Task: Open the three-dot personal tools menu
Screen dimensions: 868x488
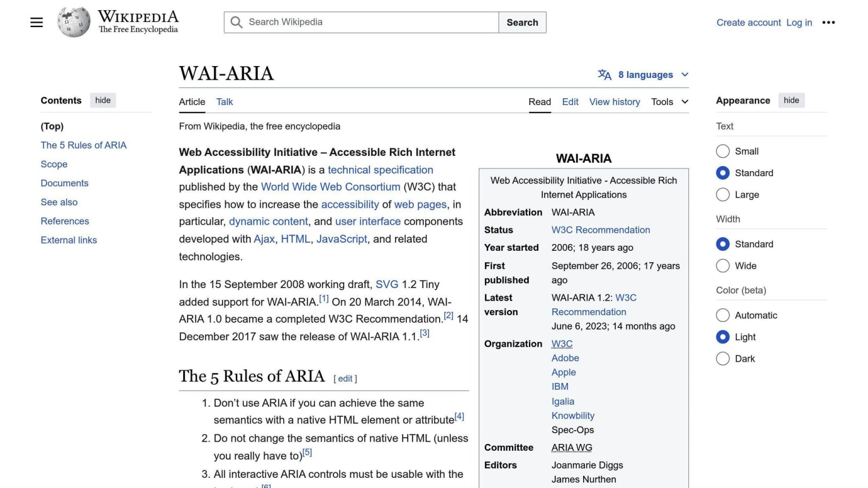Action: [x=828, y=23]
